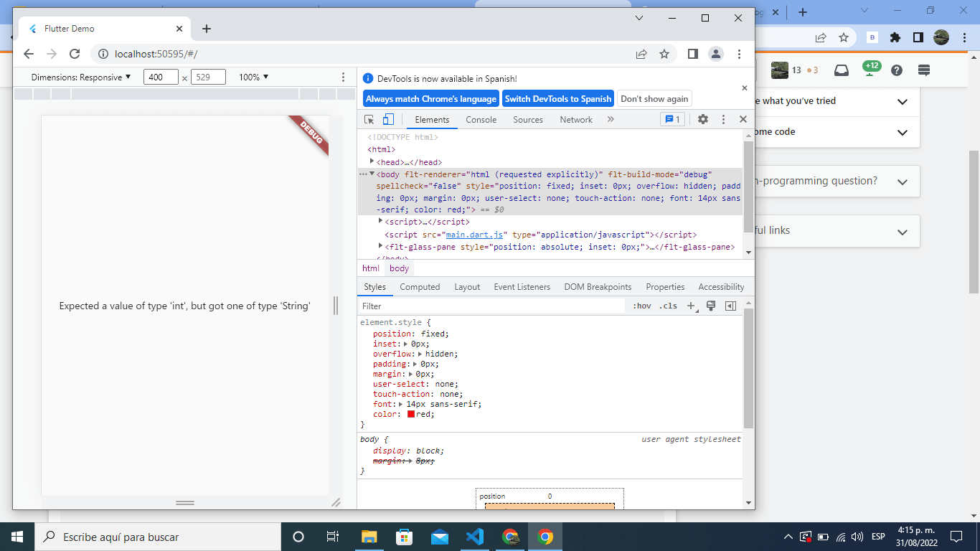The image size is (980, 551).
Task: Open the Network tab
Action: tap(576, 120)
